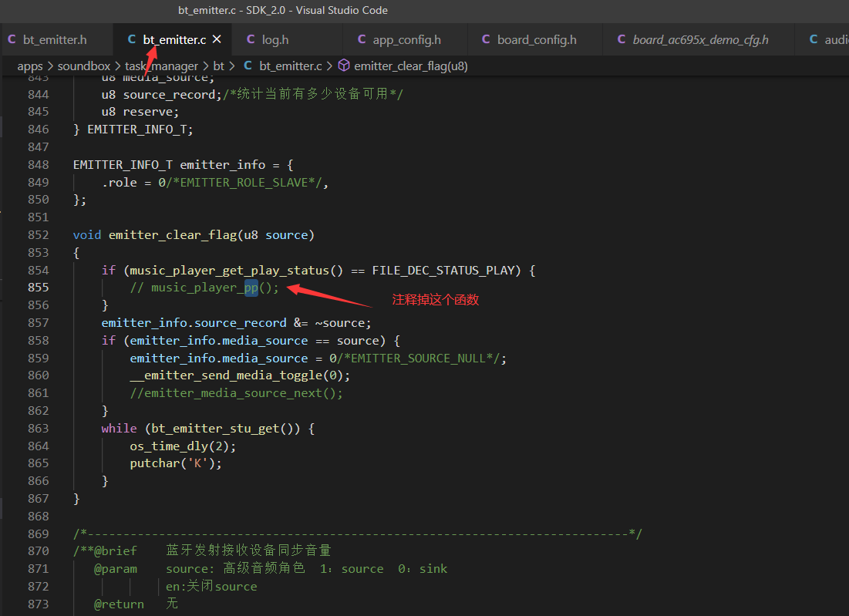Click the emitter_clear_flag function name on line 852
This screenshot has height=616, width=849.
click(173, 235)
